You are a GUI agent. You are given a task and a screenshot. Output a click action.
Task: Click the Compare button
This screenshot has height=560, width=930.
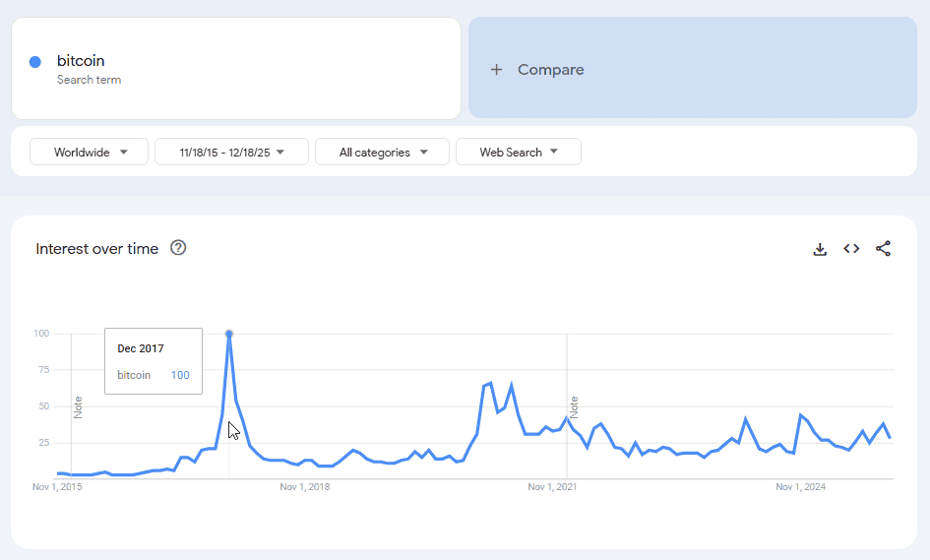pos(693,68)
